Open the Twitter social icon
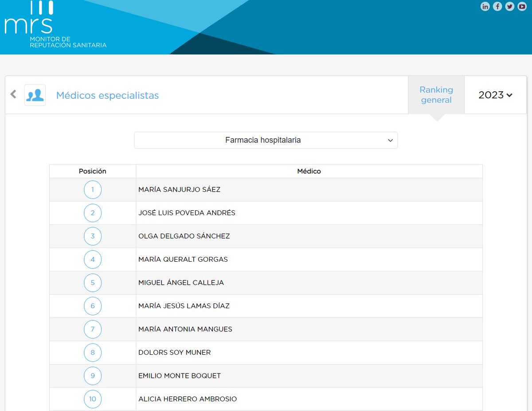The height and width of the screenshot is (411, 532). pyautogui.click(x=510, y=7)
